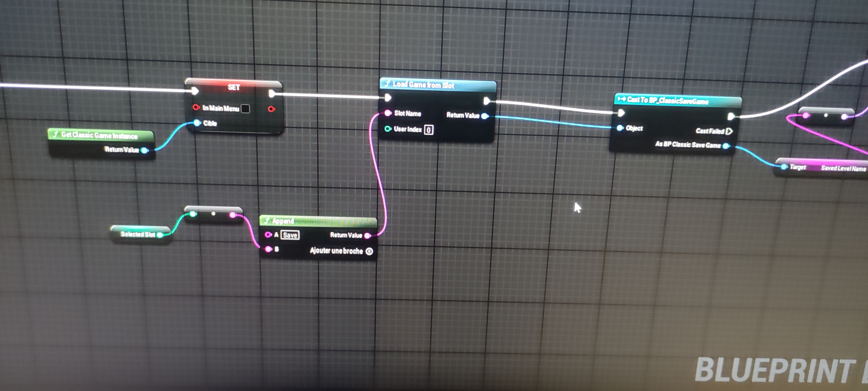The image size is (868, 391).
Task: Click Get Classic Game Instance Return Value pin
Action: (x=145, y=151)
